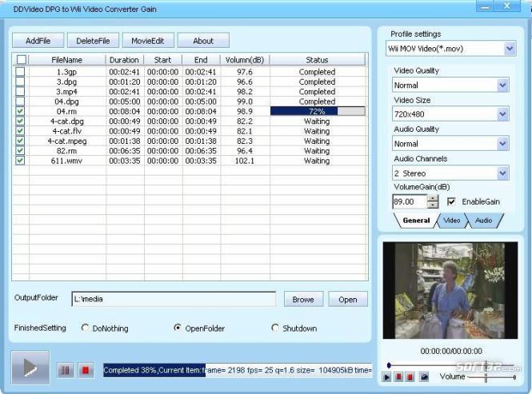Click the OutputFolder path field
Image resolution: width=532 pixels, height=394 pixels.
click(x=174, y=299)
